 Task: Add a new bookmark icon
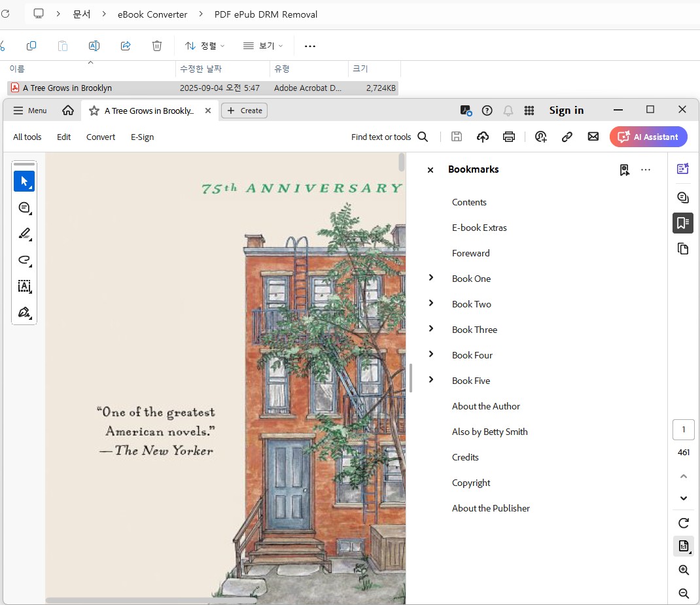pyautogui.click(x=625, y=169)
